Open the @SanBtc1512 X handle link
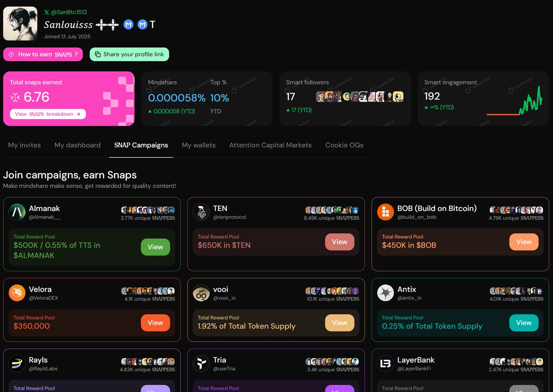The width and height of the screenshot is (553, 392). click(65, 12)
